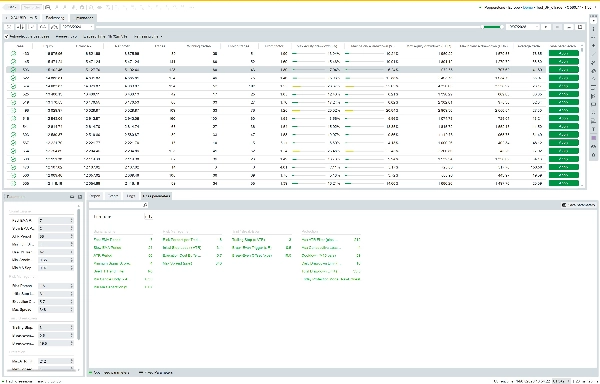
Task: Click the search icon inside bottom panel search box
Action: tap(145, 205)
